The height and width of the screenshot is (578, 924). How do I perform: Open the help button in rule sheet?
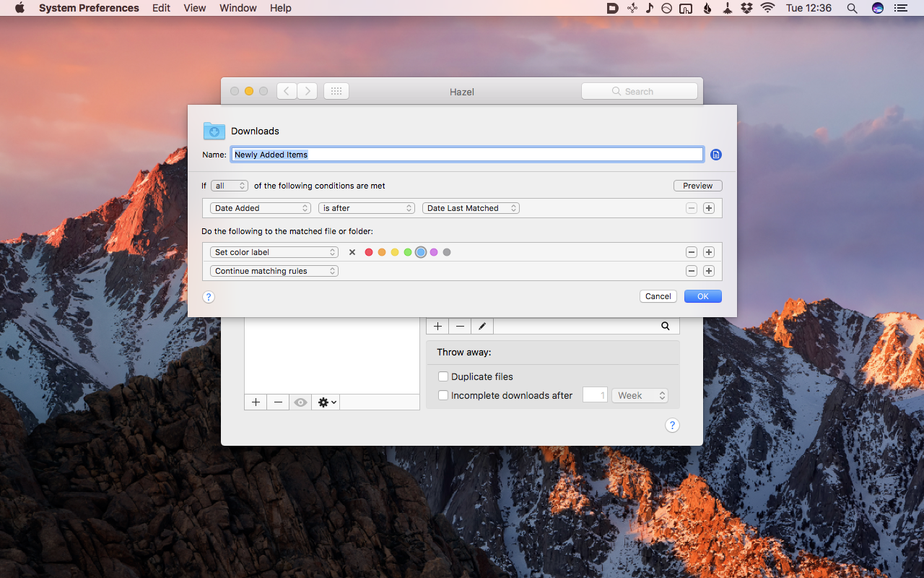(x=209, y=297)
